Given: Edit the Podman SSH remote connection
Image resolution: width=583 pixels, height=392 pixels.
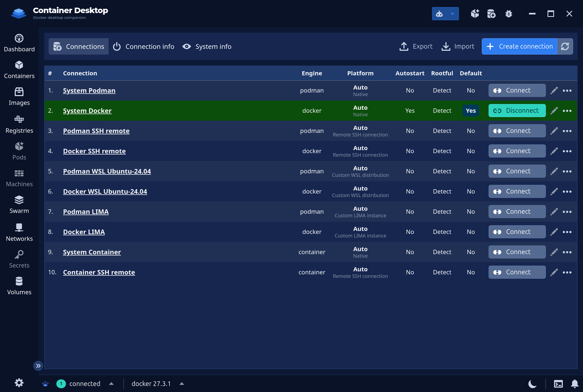Looking at the screenshot, I should 554,131.
